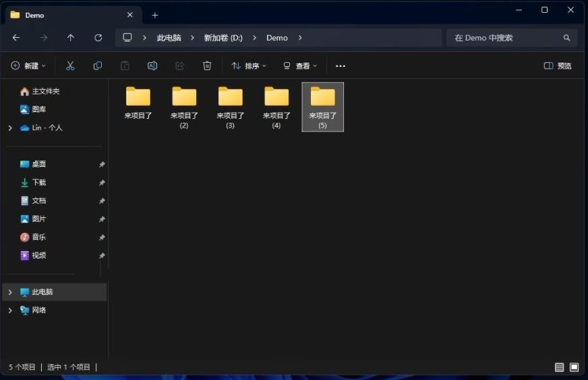
Task: Click the Copy icon in toolbar
Action: click(98, 65)
